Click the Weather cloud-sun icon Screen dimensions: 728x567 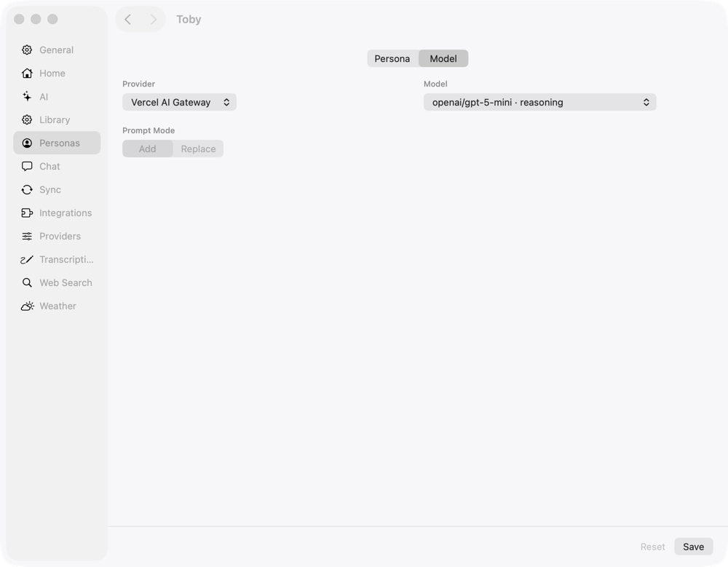pyautogui.click(x=27, y=306)
